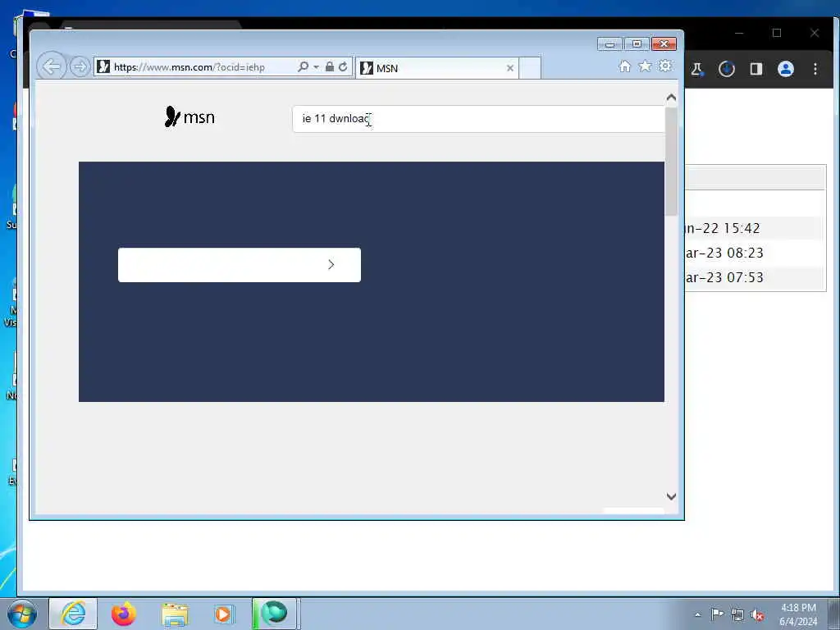Open the Labs flask icon in background browser

coord(697,69)
